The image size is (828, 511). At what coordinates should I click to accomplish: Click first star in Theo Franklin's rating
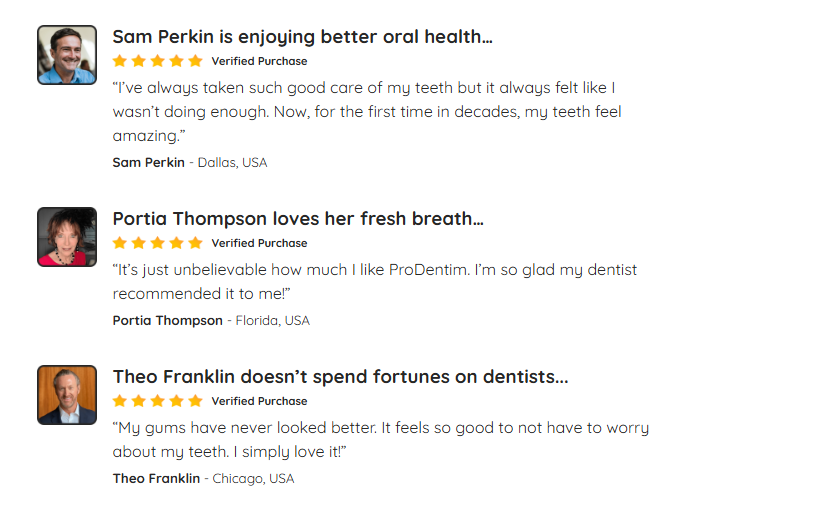tap(120, 401)
